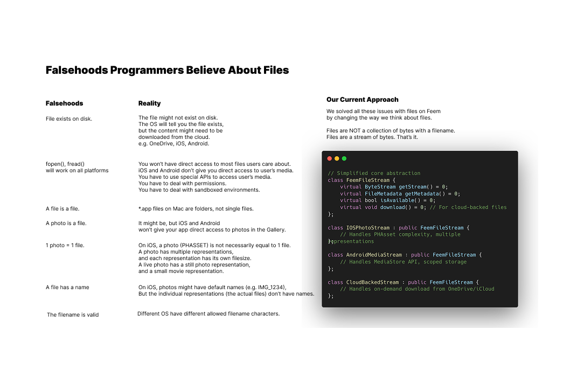The height and width of the screenshot is (392, 584).
Task: Click comment '// Handles on-demand download from OneDrive/iCloud'
Action: [x=417, y=289]
